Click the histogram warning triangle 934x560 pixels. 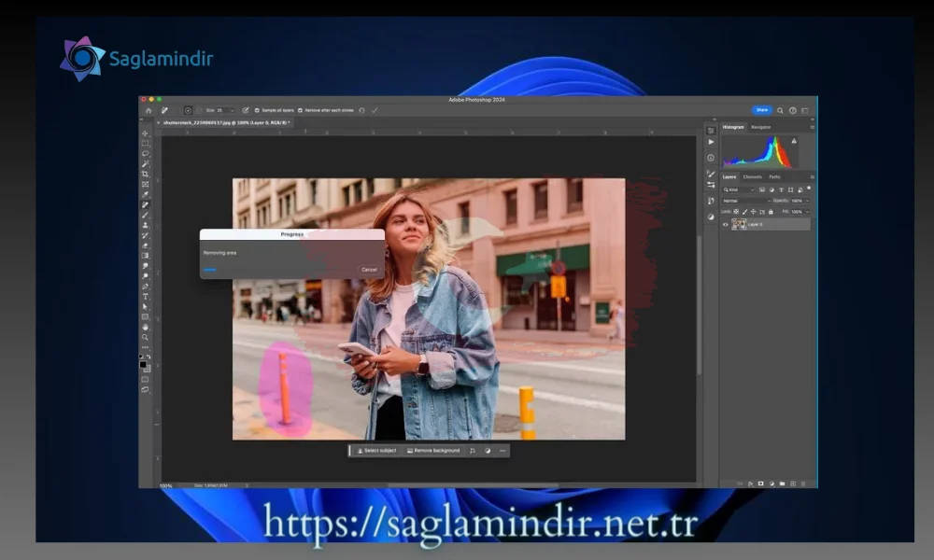click(794, 141)
